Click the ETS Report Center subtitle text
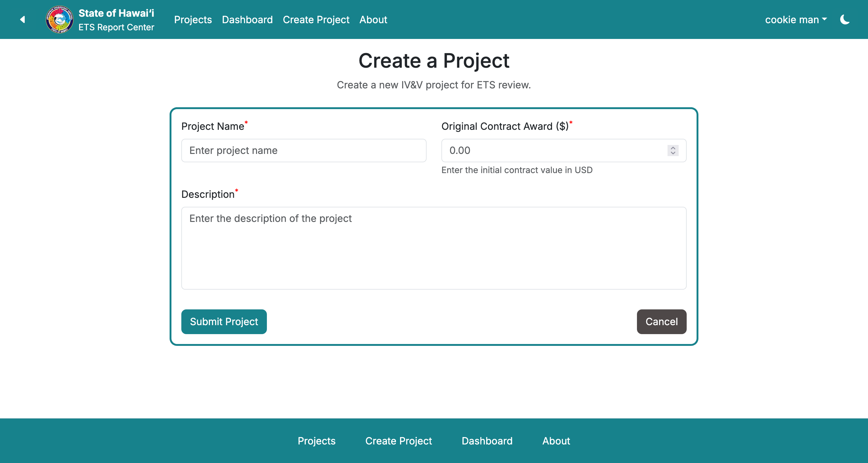The height and width of the screenshot is (463, 868). coord(116,27)
